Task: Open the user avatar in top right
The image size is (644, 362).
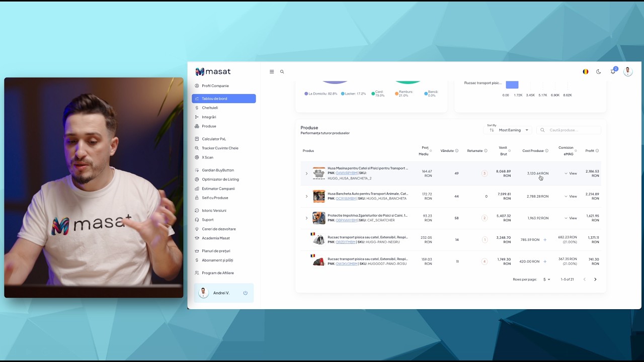Action: tap(628, 72)
